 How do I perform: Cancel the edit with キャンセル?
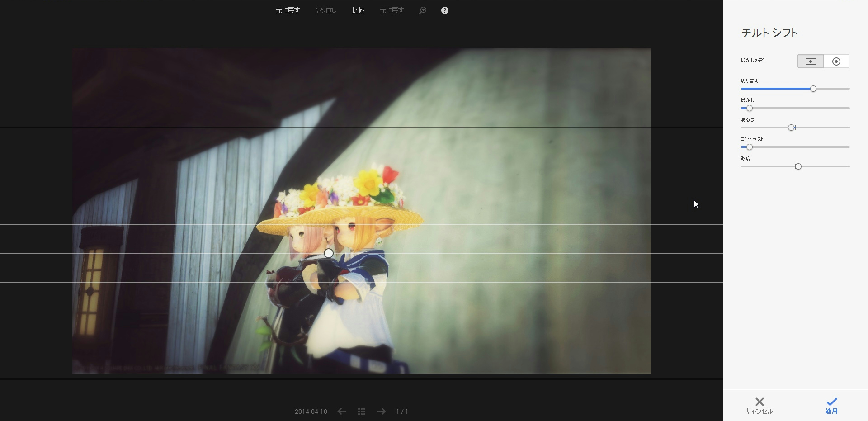point(759,406)
